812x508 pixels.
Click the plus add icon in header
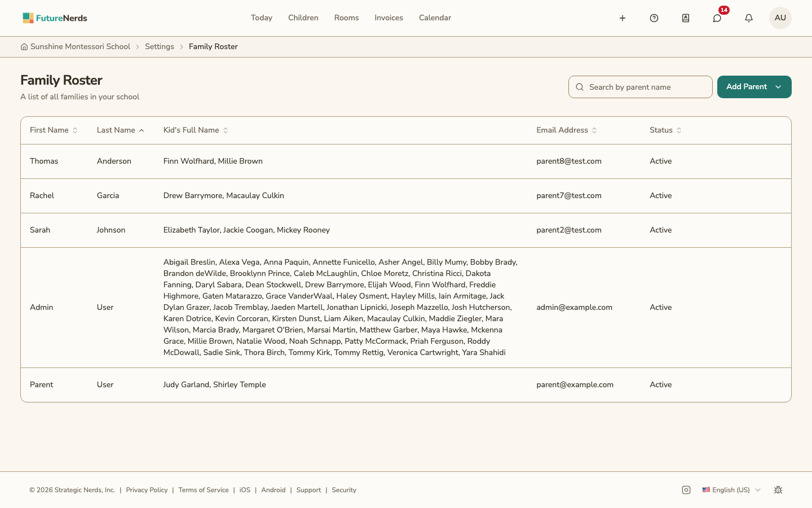tap(623, 18)
